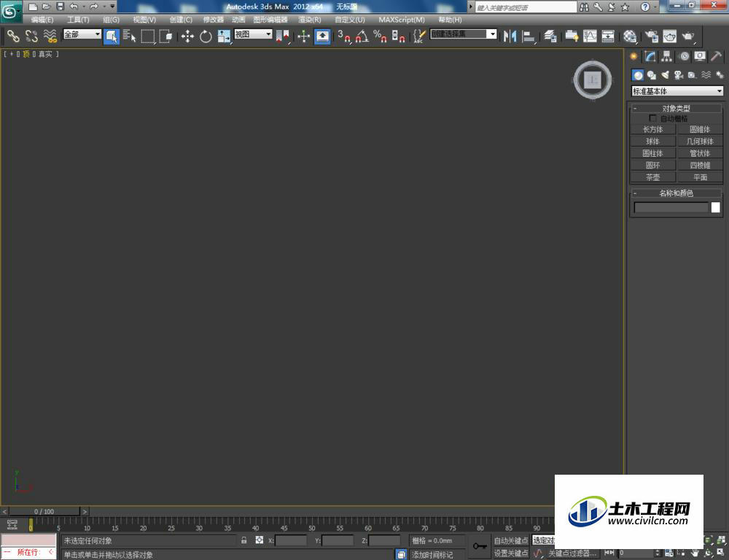Open the Material Editor
Image resolution: width=729 pixels, height=560 pixels.
[630, 36]
